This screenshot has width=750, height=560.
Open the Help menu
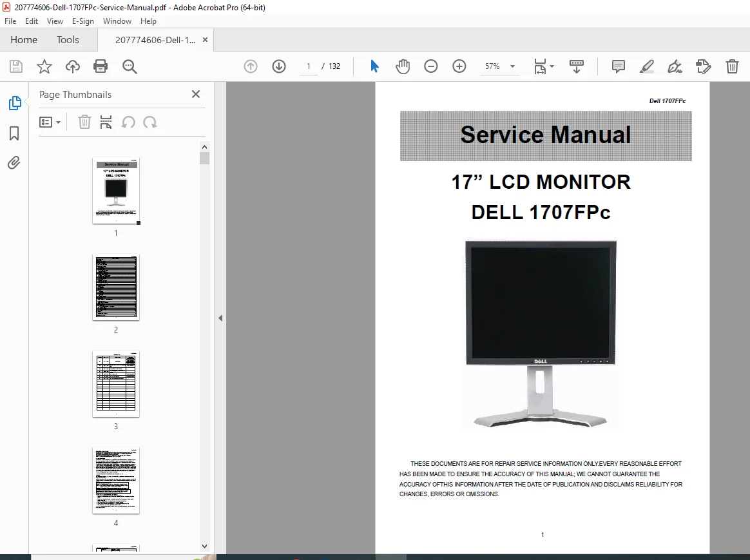(x=148, y=21)
